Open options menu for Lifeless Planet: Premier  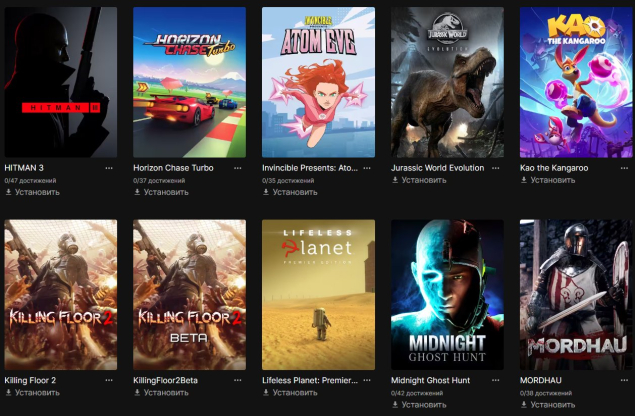coord(367,380)
